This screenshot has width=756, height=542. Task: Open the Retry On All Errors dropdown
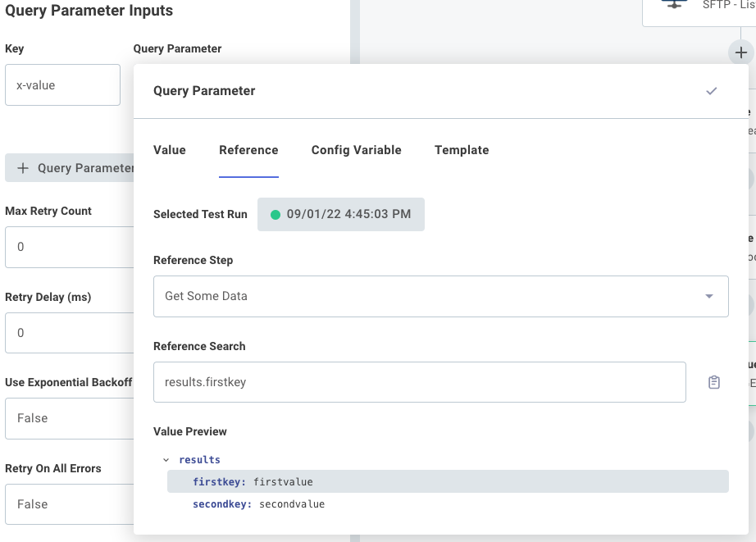point(70,504)
